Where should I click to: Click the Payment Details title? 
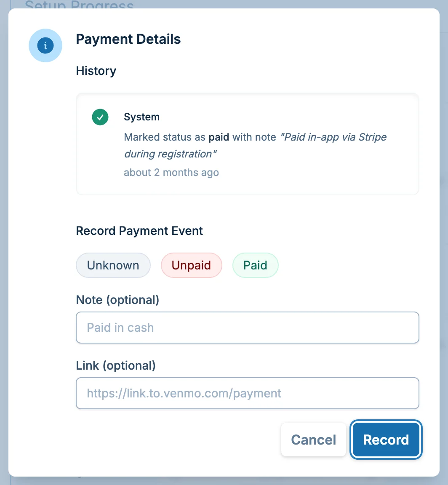coord(128,39)
